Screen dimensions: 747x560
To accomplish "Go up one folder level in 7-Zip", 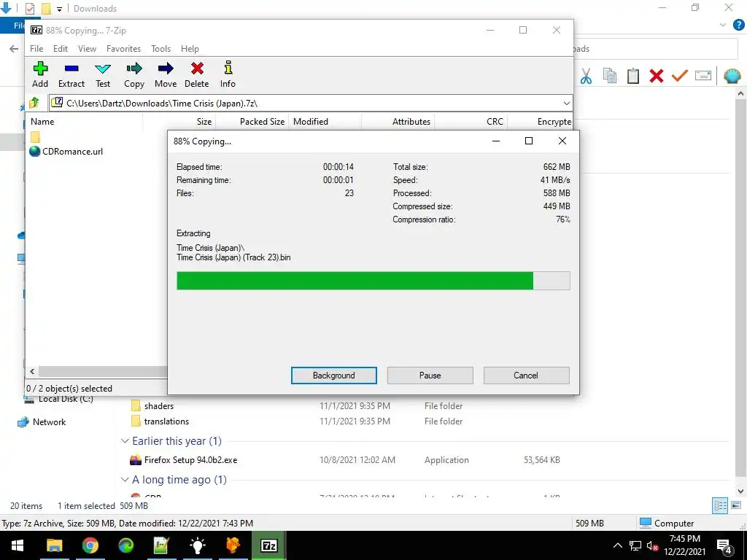I will [x=34, y=102].
